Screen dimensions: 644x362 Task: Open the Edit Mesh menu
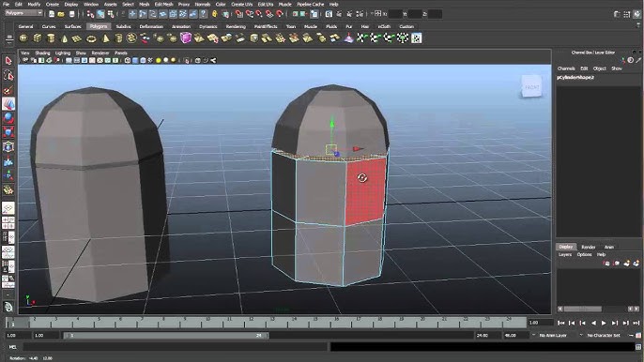[163, 4]
